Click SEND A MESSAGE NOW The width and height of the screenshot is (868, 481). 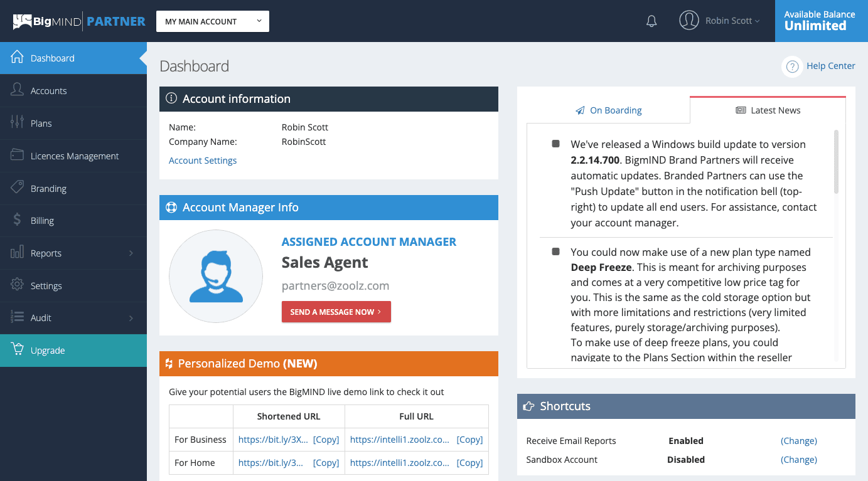[336, 311]
